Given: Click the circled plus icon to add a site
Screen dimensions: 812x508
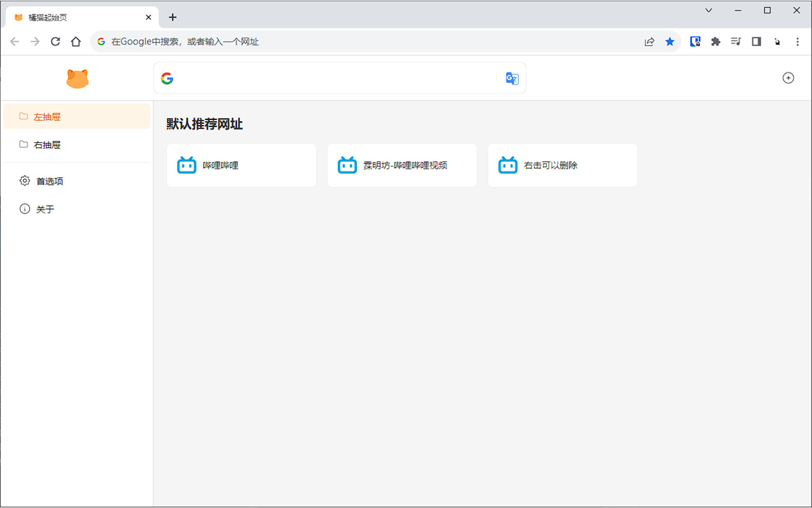Looking at the screenshot, I should pyautogui.click(x=788, y=77).
